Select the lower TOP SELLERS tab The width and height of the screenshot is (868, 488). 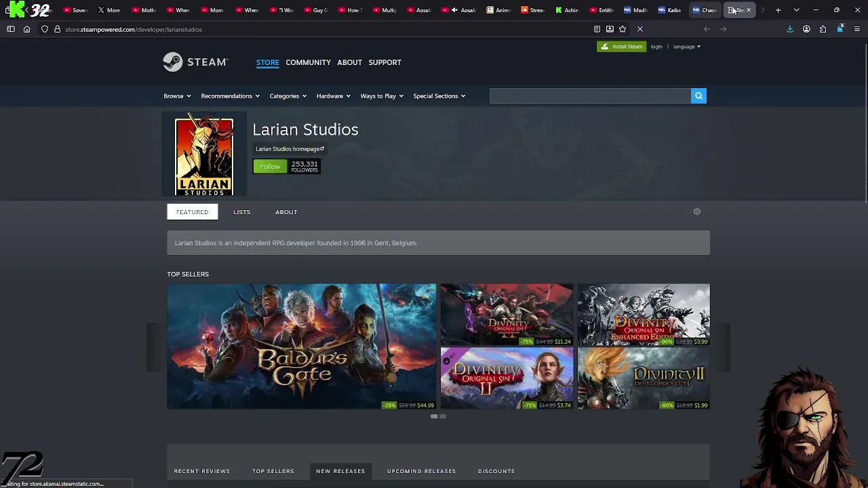click(x=273, y=471)
